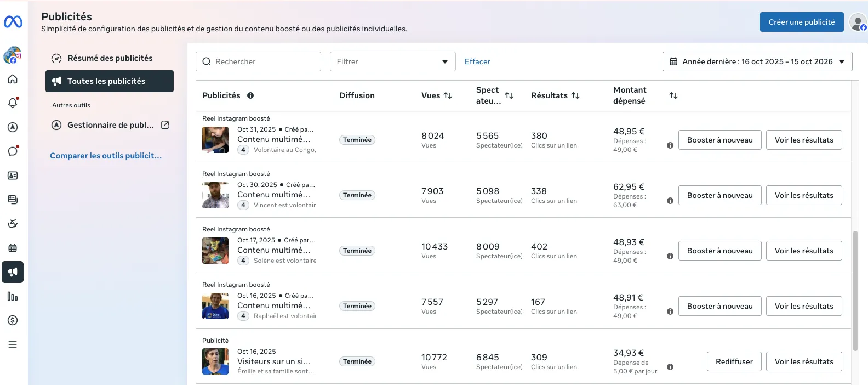View results for the Oct 30, 2025 reel
The height and width of the screenshot is (385, 868).
coord(804,195)
